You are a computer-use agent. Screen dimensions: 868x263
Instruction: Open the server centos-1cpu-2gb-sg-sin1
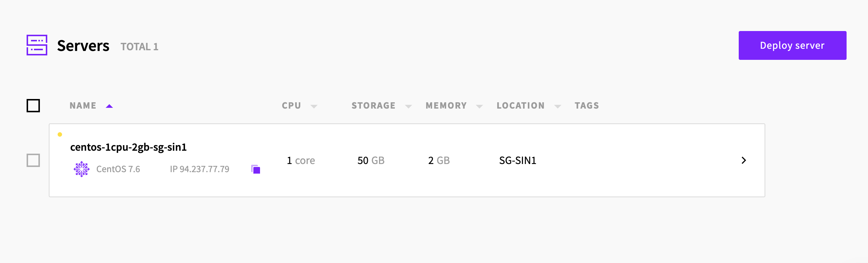(129, 147)
